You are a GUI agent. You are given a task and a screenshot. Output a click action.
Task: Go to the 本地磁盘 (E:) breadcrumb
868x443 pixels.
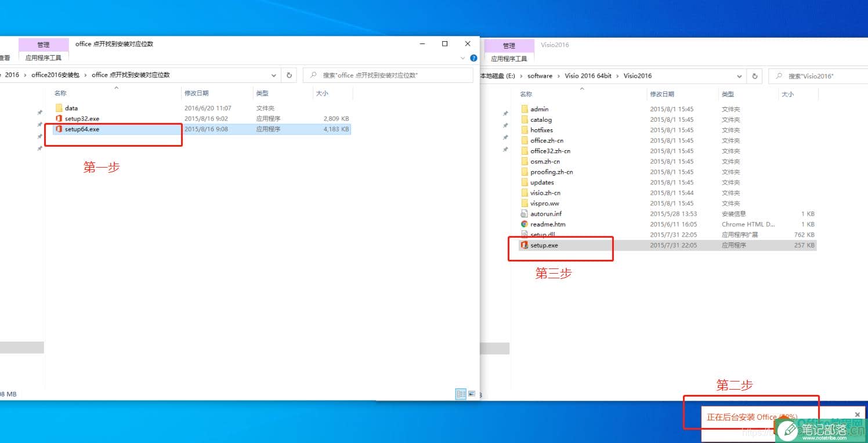click(x=498, y=75)
